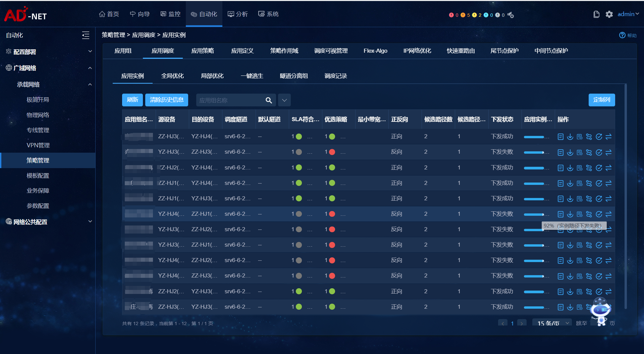The width and height of the screenshot is (644, 354).
Task: Open the admin user dropdown
Action: 628,14
